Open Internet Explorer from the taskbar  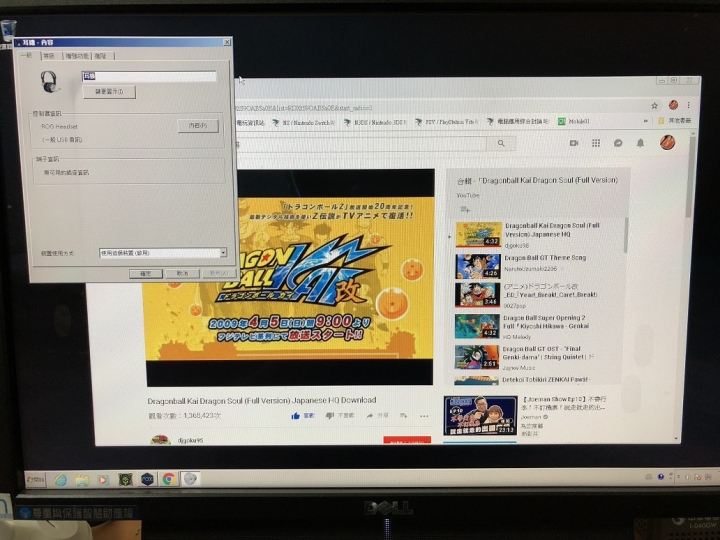(x=61, y=480)
